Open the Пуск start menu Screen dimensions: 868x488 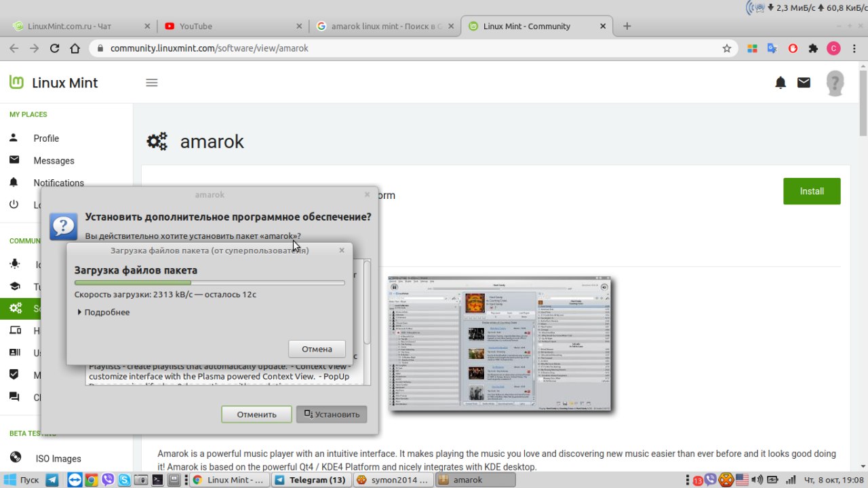[23, 480]
